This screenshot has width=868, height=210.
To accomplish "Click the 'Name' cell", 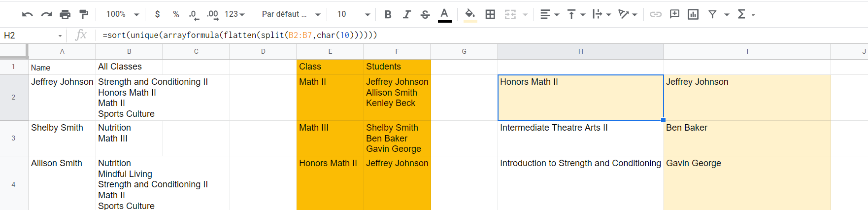I will click(x=62, y=68).
